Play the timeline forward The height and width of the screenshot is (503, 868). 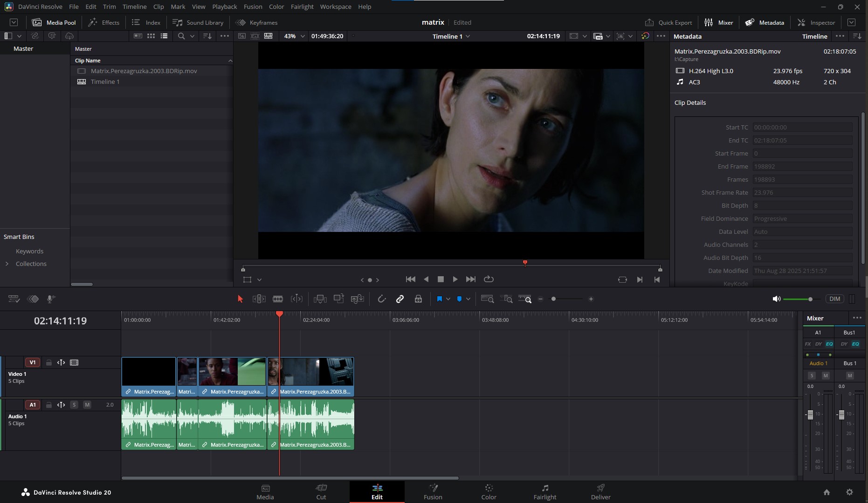point(455,279)
